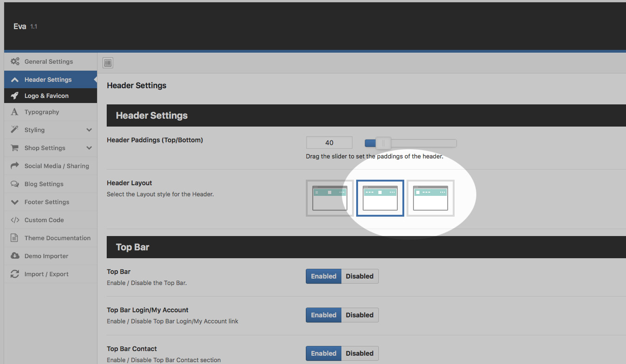
Task: Enable the Top Bar
Action: pyautogui.click(x=323, y=276)
